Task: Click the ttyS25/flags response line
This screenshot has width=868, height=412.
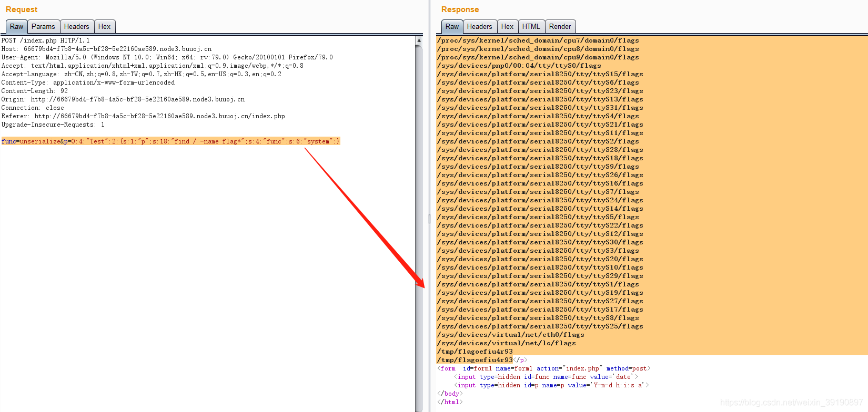Action: [x=540, y=326]
